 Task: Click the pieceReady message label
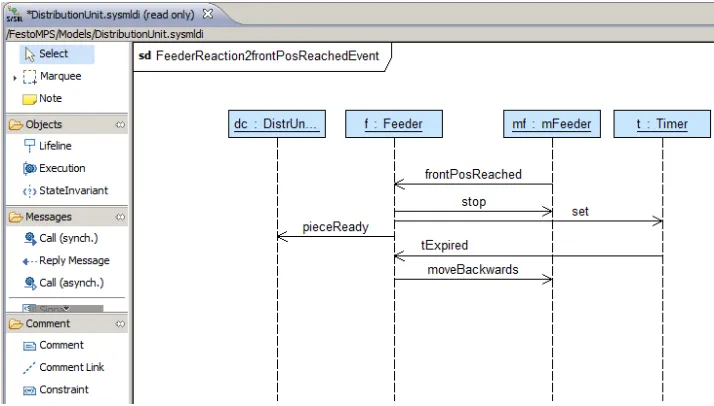pos(336,227)
